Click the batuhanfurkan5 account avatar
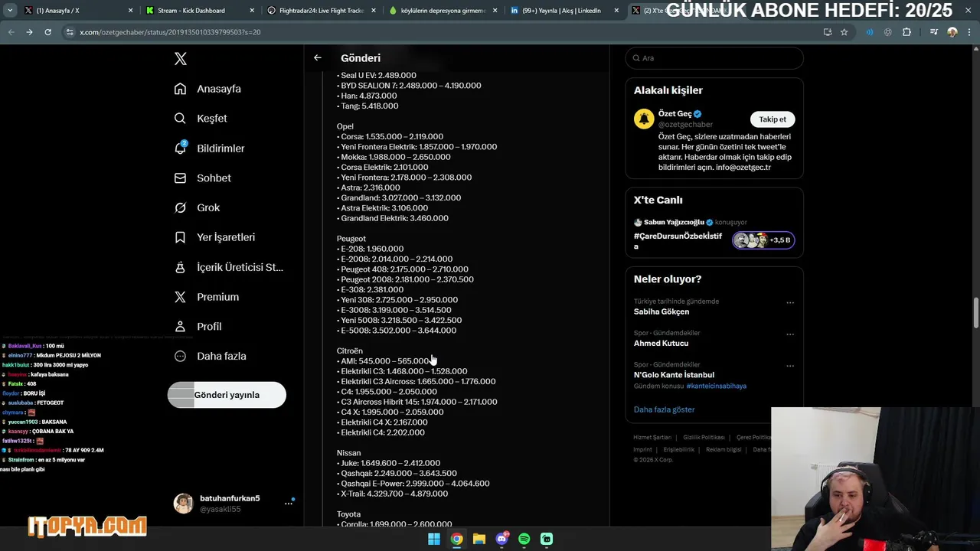 coord(184,503)
